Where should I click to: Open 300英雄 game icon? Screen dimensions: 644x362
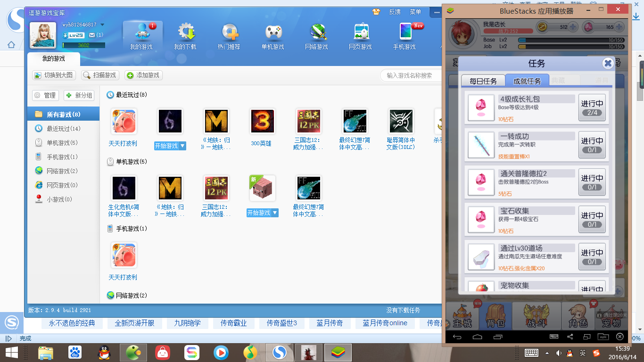[x=262, y=122]
